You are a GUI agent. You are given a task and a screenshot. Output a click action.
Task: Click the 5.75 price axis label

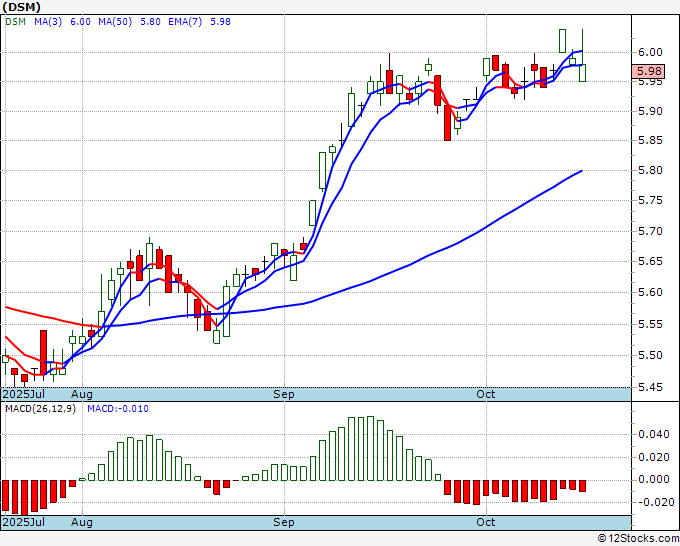(650, 200)
